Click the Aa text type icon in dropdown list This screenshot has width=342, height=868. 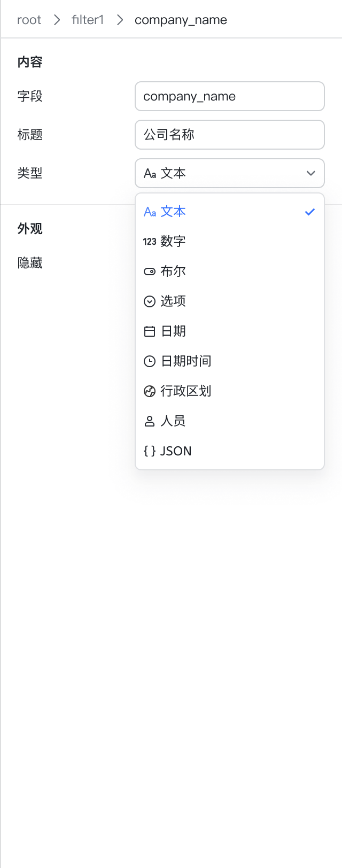(x=150, y=212)
